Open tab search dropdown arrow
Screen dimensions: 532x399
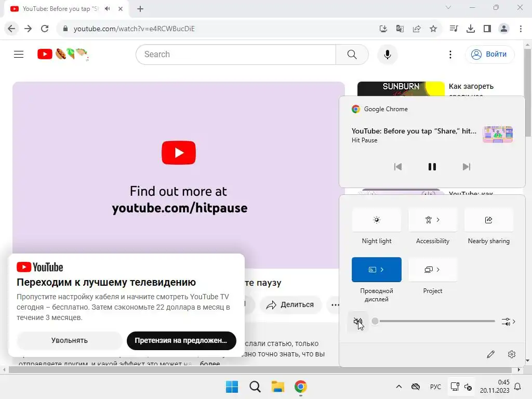[x=448, y=7]
